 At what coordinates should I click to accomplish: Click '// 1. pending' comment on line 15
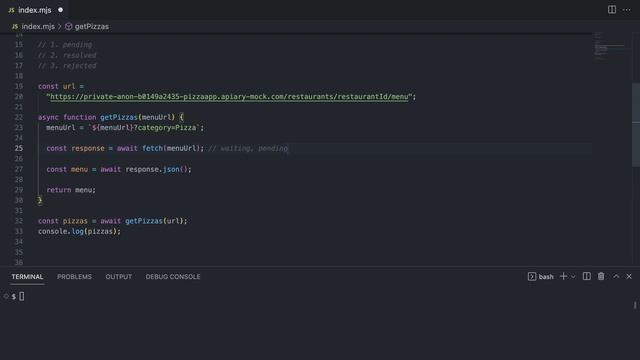click(x=65, y=45)
